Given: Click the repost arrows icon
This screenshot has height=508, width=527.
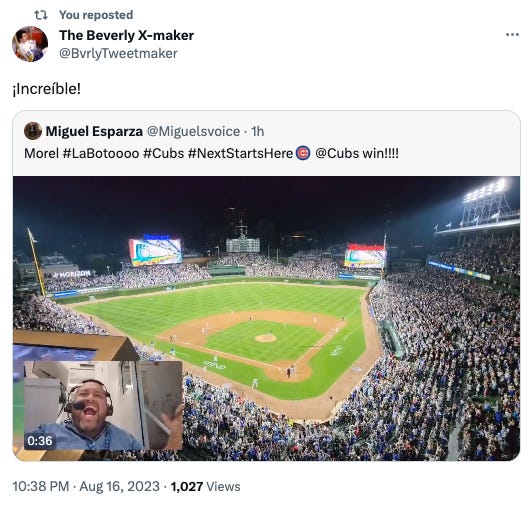Looking at the screenshot, I should point(41,15).
